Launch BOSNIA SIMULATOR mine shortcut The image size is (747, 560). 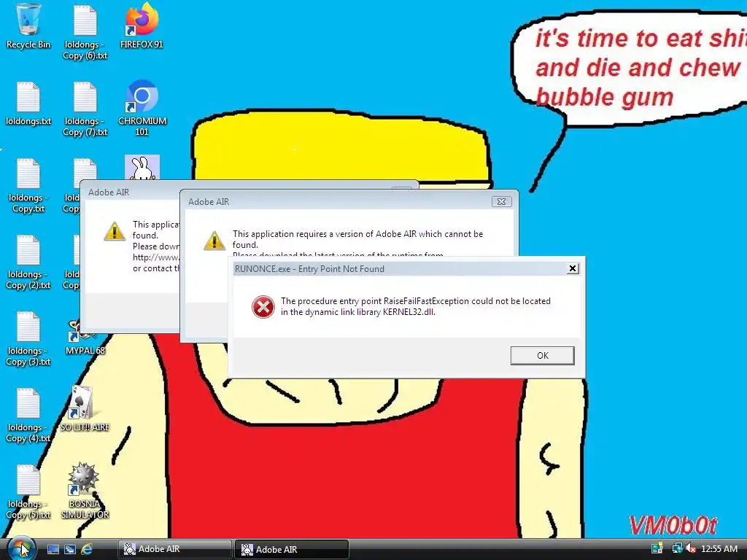(85, 491)
